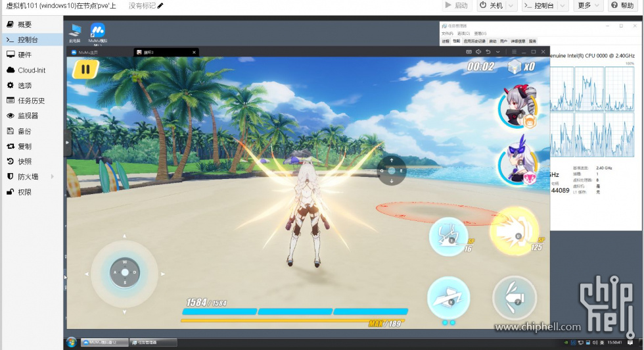The height and width of the screenshot is (350, 644).
Task: Click the taskbar clock
Action: tap(614, 342)
